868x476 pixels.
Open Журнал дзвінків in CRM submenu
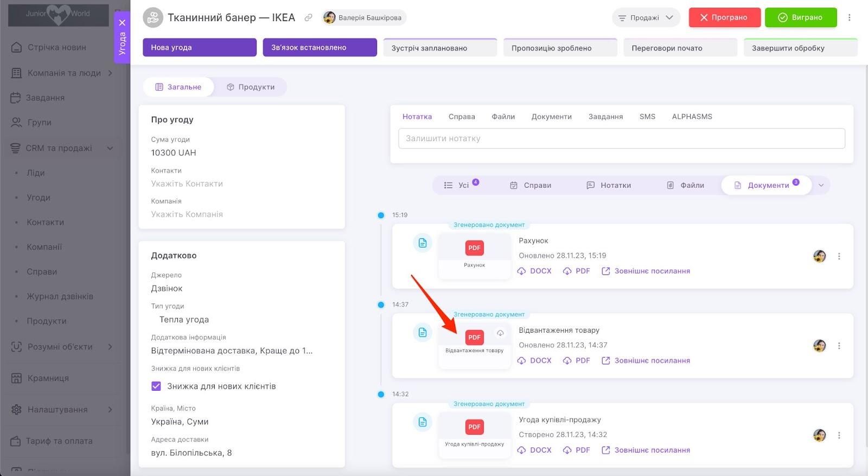(60, 296)
